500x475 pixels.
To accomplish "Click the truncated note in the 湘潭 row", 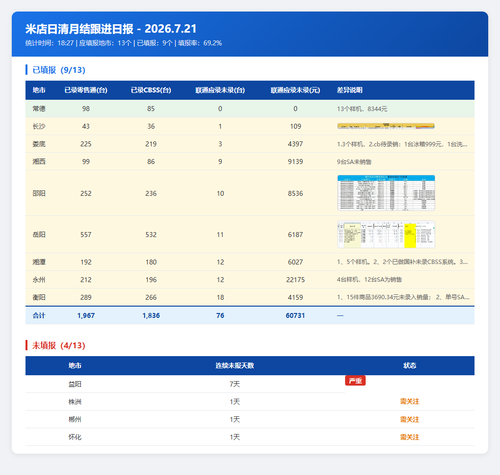I will [x=402, y=262].
